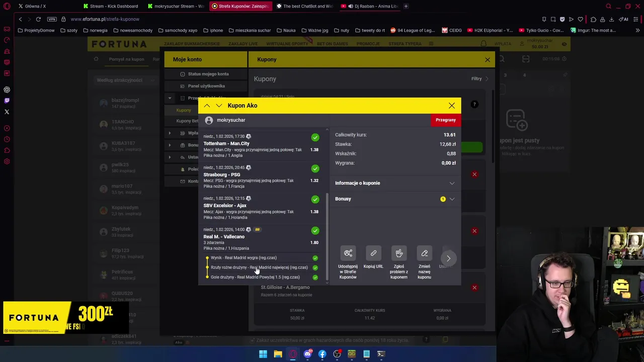Open X (Twitter) in the Opera sidebar
This screenshot has width=644, height=362.
7,112
